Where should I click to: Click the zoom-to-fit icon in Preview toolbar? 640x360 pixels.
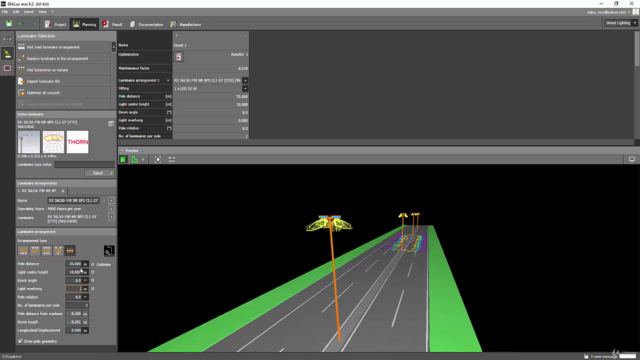click(x=158, y=160)
